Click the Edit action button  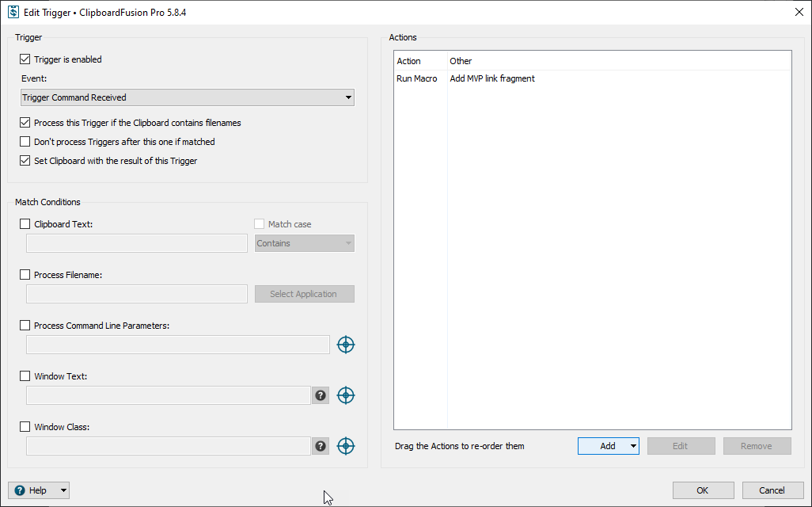pos(681,446)
